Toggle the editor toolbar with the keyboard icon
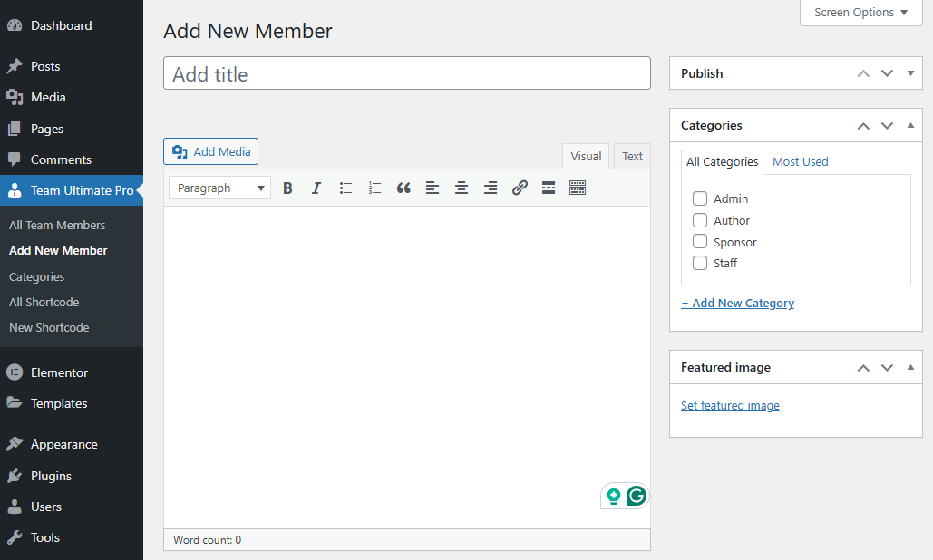The image size is (933, 560). pyautogui.click(x=578, y=188)
